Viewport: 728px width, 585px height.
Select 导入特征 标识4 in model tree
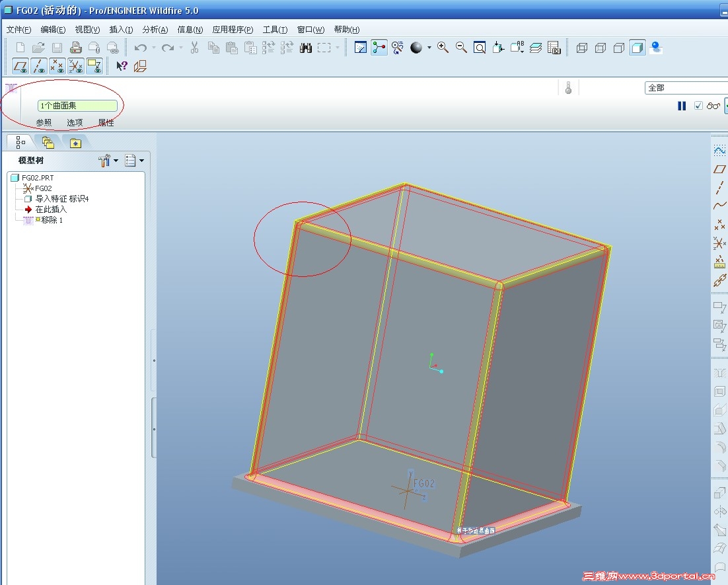[61, 199]
